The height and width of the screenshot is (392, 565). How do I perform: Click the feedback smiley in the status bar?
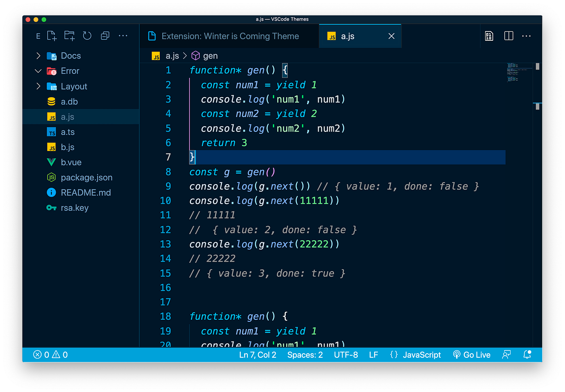pos(506,354)
